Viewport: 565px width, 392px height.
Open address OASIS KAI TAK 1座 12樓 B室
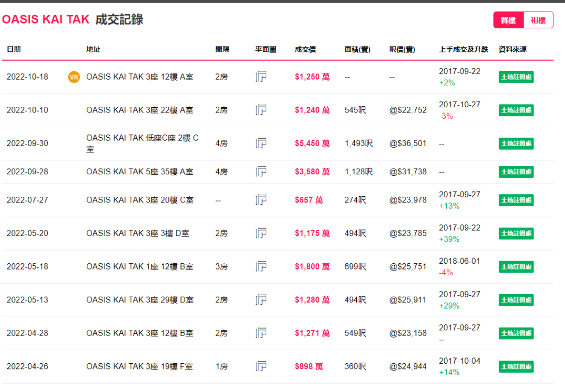(140, 266)
